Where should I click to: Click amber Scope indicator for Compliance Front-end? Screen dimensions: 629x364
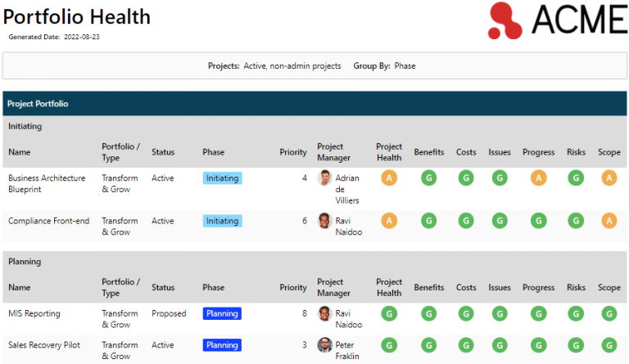(x=609, y=220)
